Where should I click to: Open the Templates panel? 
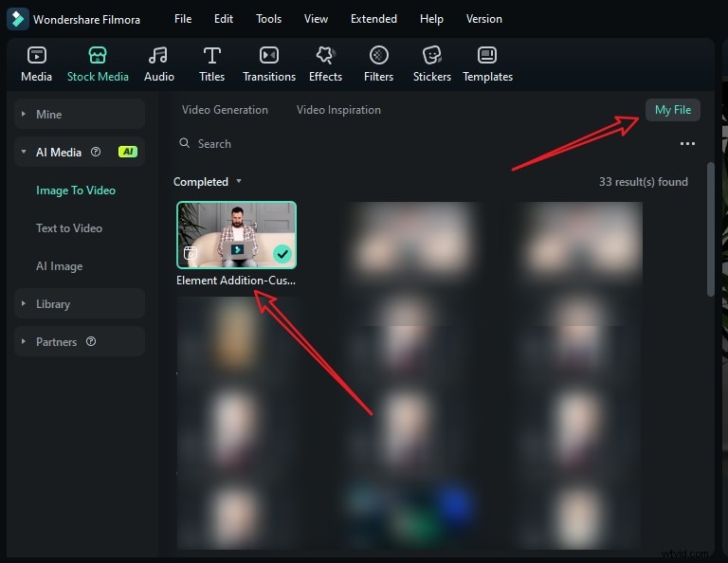487,64
